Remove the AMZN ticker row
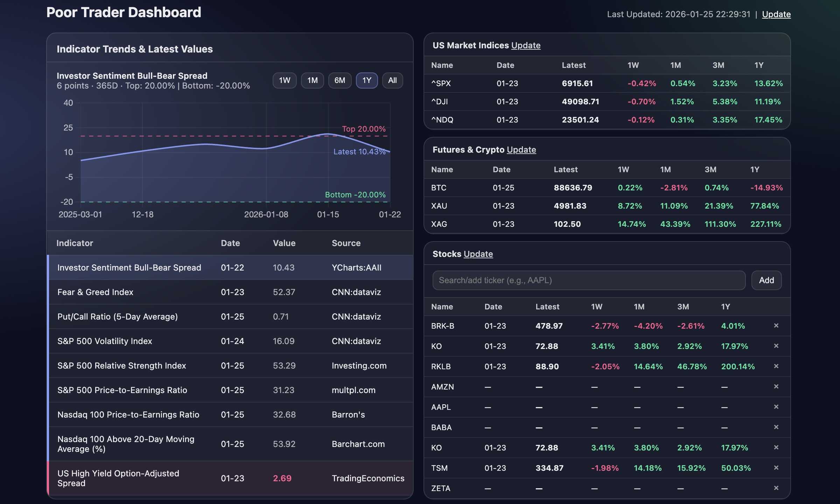Image resolution: width=840 pixels, height=504 pixels. 776,387
